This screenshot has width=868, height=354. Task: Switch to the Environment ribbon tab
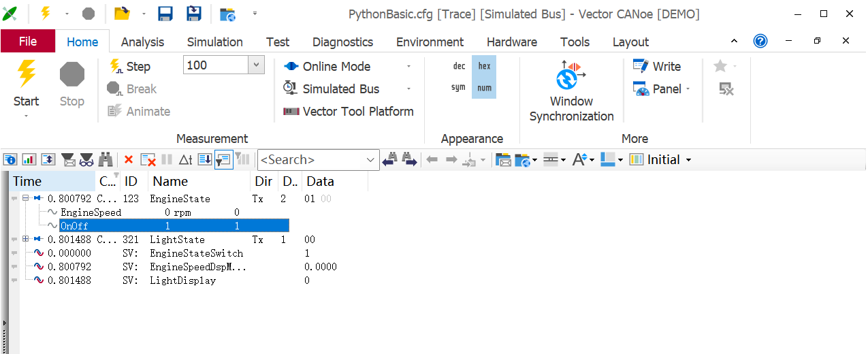430,42
